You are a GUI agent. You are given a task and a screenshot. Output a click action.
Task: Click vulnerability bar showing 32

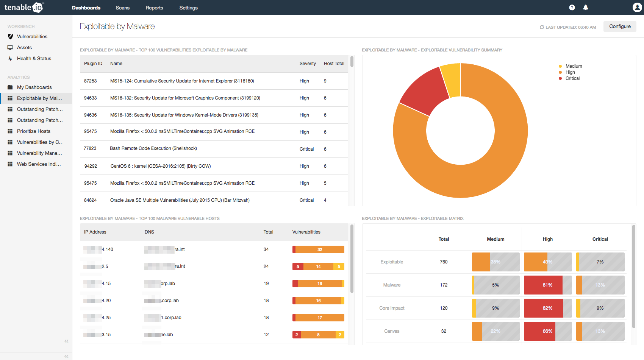318,249
